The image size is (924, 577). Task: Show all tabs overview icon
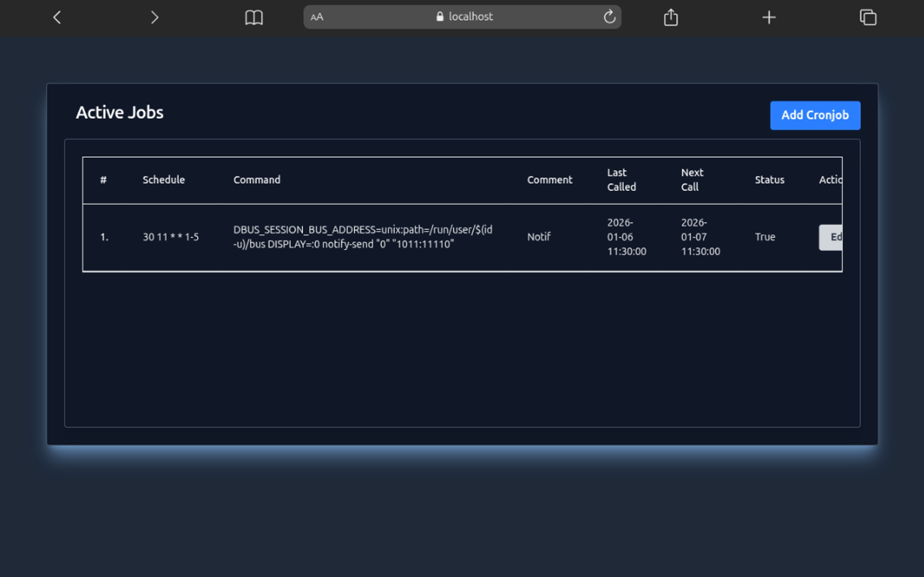point(868,17)
